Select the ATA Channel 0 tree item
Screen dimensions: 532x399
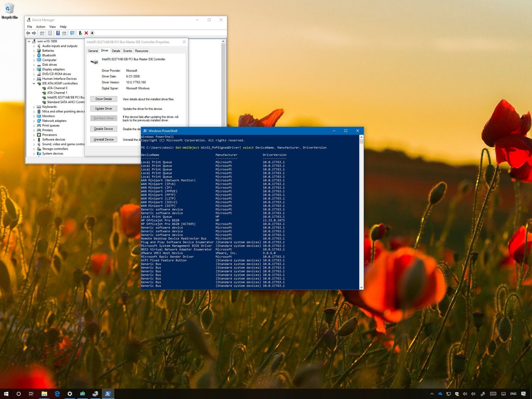[57, 88]
